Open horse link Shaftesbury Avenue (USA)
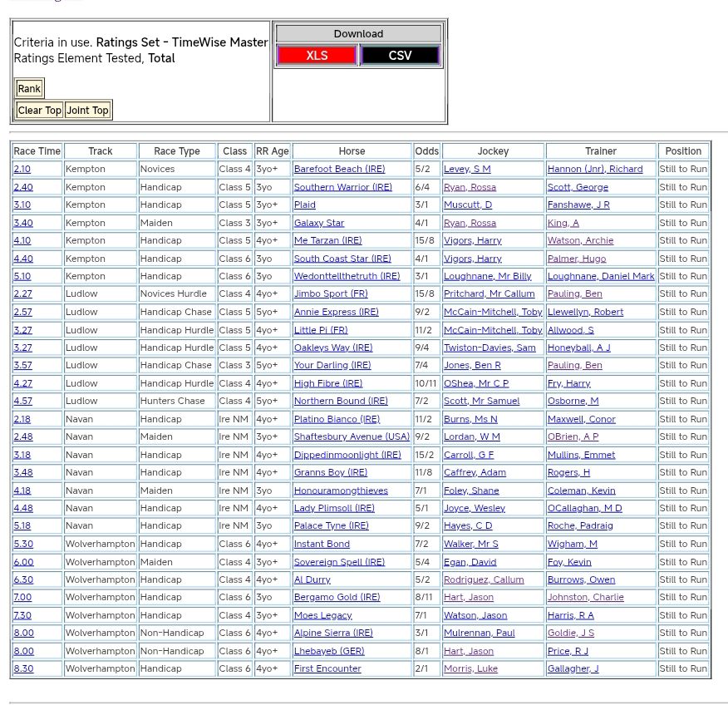Viewport: 728px width, 705px height. click(x=352, y=436)
